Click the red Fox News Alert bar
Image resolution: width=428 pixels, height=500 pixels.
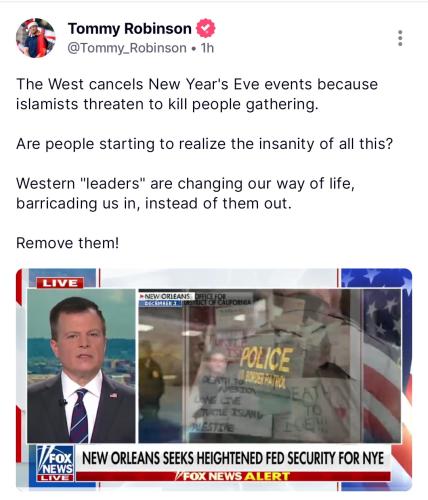pyautogui.click(x=233, y=476)
